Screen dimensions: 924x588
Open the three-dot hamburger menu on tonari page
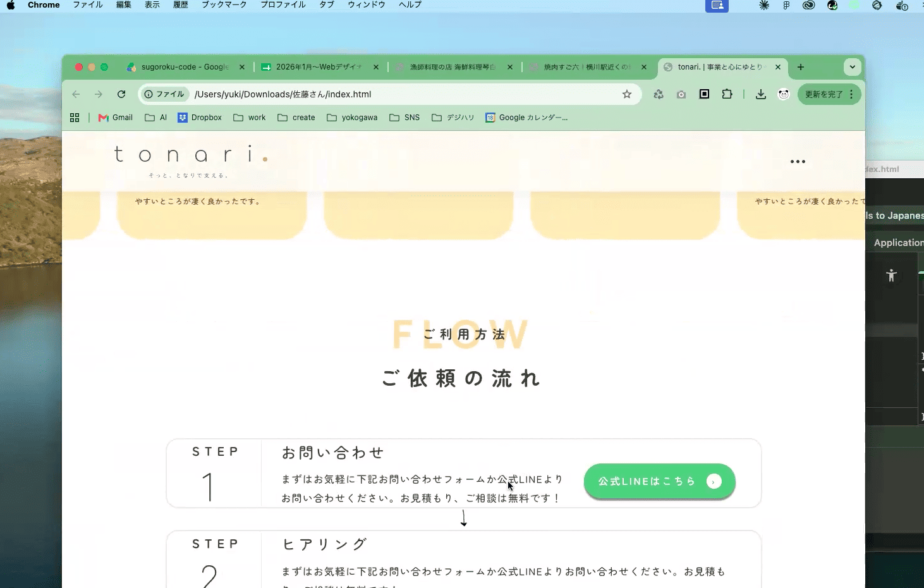pyautogui.click(x=798, y=162)
